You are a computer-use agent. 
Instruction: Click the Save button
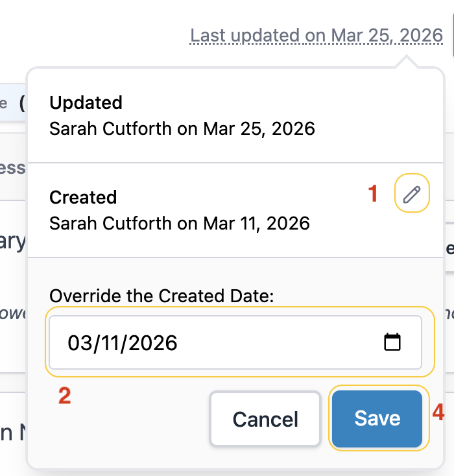tap(377, 419)
